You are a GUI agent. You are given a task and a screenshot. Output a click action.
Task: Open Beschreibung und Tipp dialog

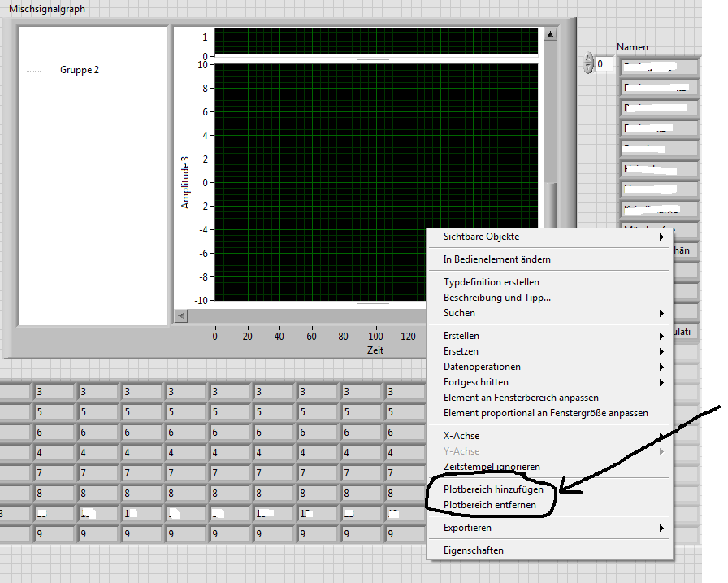tap(496, 298)
